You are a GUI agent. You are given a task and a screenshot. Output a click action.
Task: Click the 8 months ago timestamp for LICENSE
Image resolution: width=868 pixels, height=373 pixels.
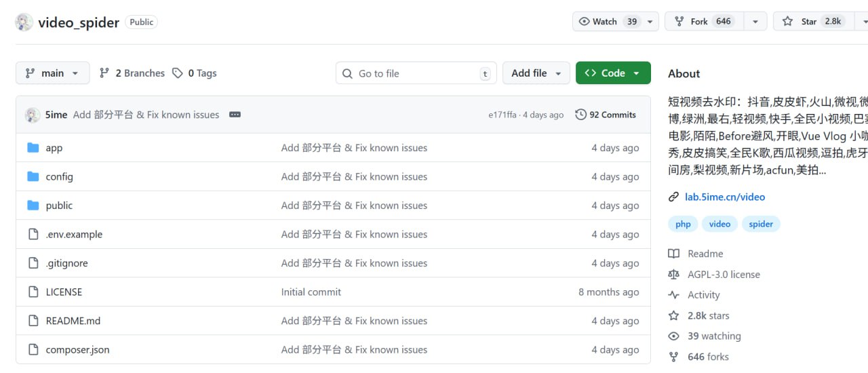click(608, 292)
